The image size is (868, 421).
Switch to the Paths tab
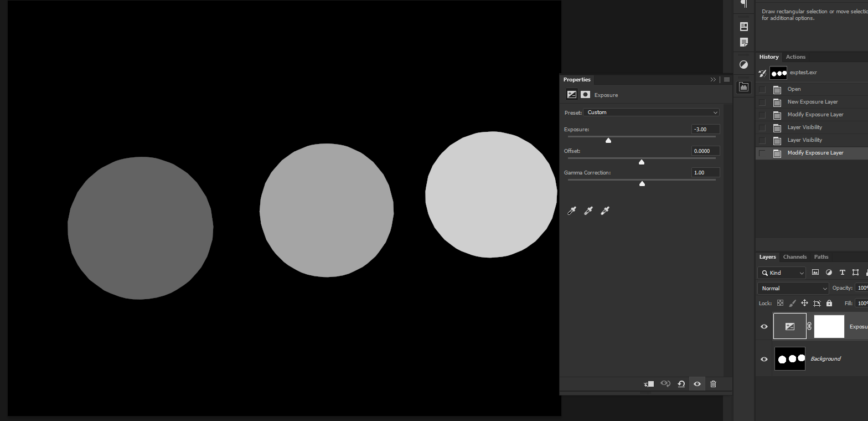click(821, 257)
